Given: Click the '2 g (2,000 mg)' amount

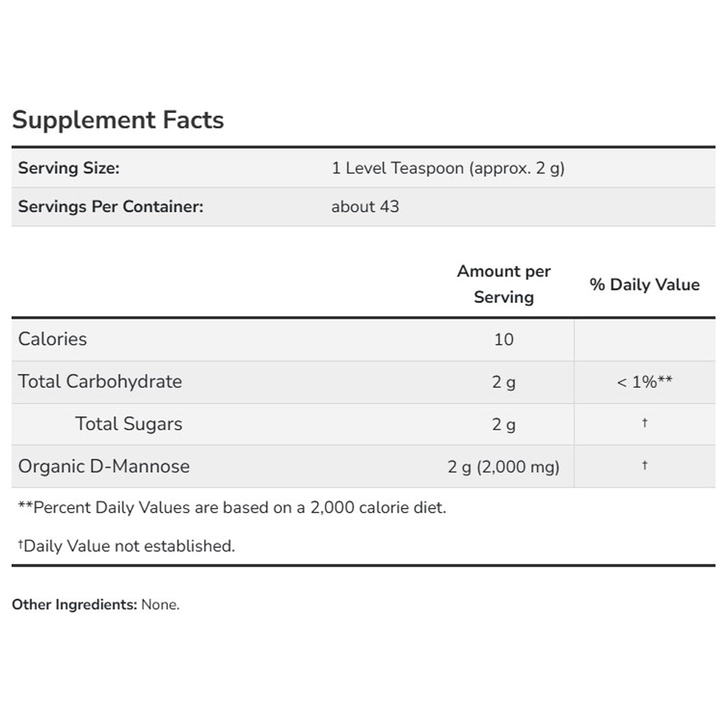Looking at the screenshot, I should 503,467.
